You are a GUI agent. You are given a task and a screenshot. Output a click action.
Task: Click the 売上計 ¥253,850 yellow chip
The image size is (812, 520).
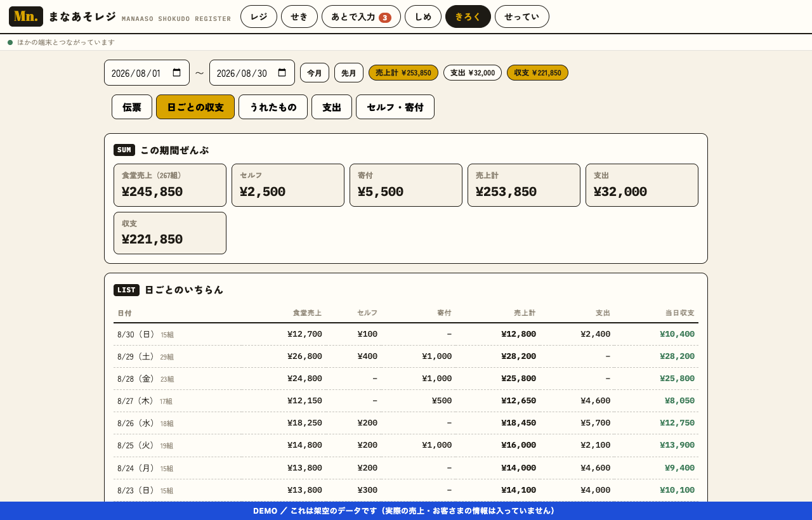(x=403, y=73)
